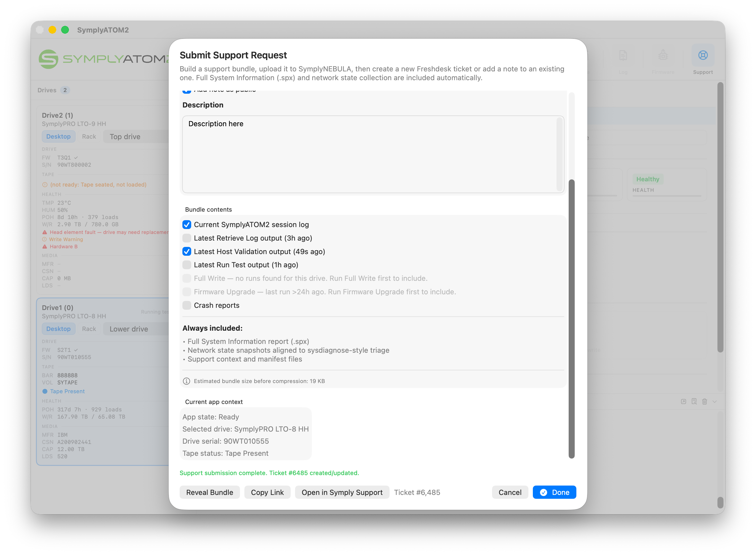
Task: Check the Crash reports option
Action: pos(187,305)
